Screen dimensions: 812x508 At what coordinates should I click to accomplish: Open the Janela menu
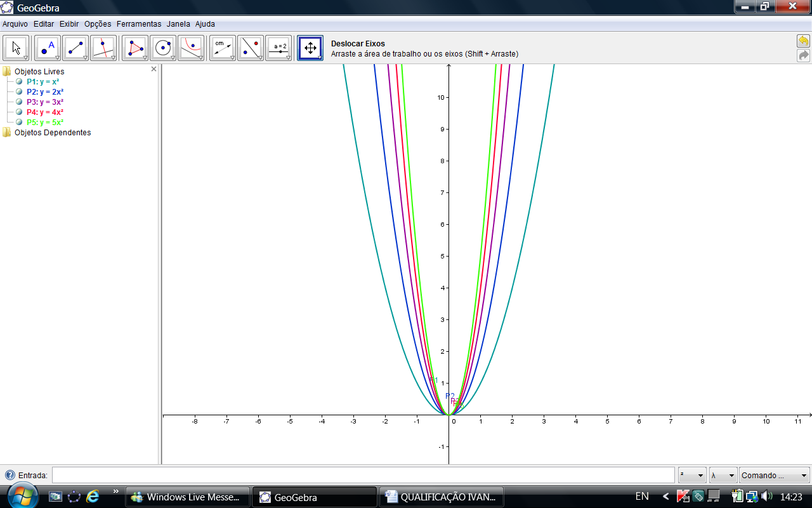pyautogui.click(x=178, y=24)
